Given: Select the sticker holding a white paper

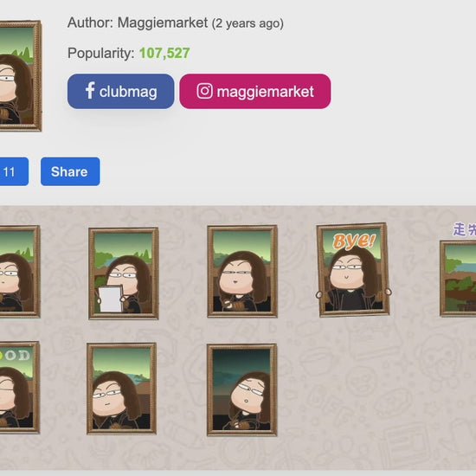Looking at the screenshot, I should click(123, 273).
